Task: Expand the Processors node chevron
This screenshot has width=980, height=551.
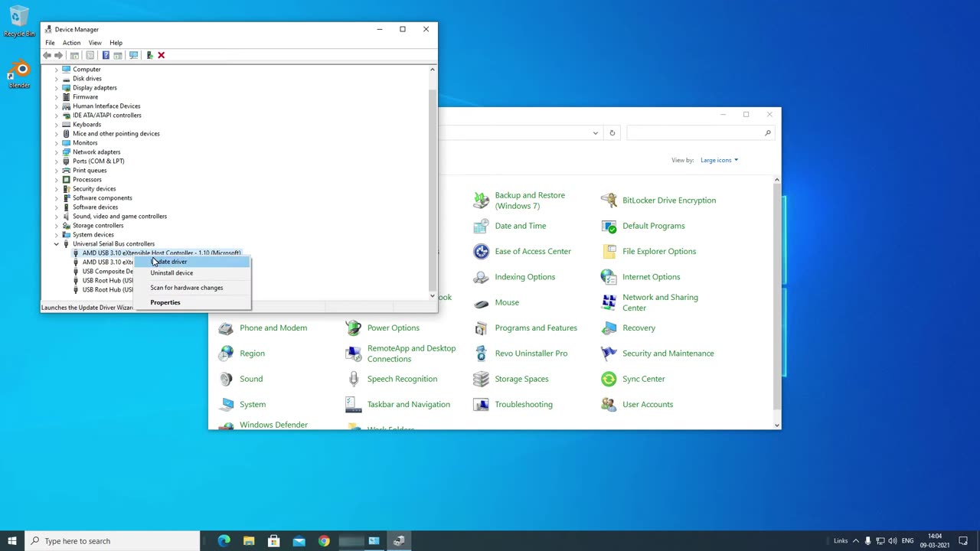Action: (x=56, y=179)
